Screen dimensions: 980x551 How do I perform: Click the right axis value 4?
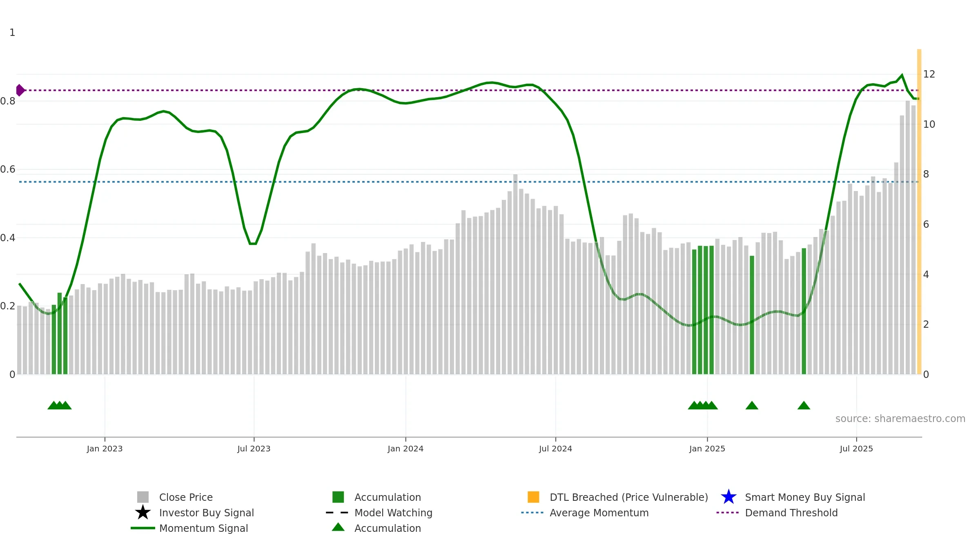coord(926,275)
